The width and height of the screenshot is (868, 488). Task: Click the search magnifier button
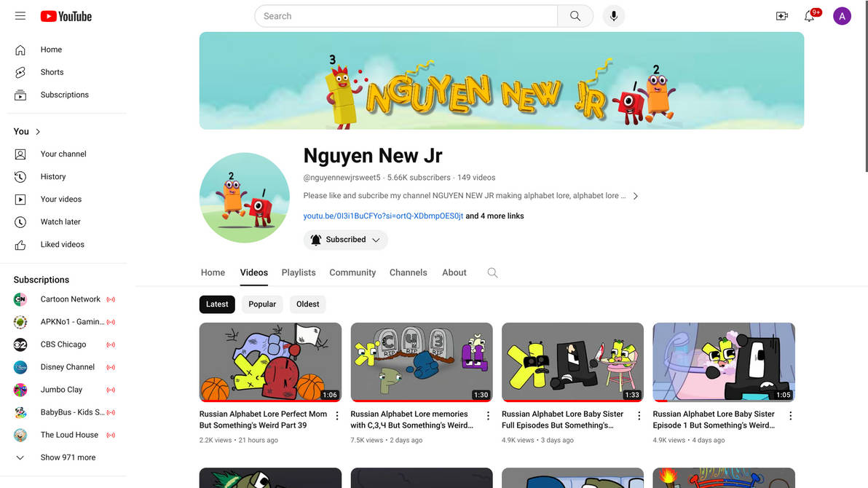click(575, 16)
